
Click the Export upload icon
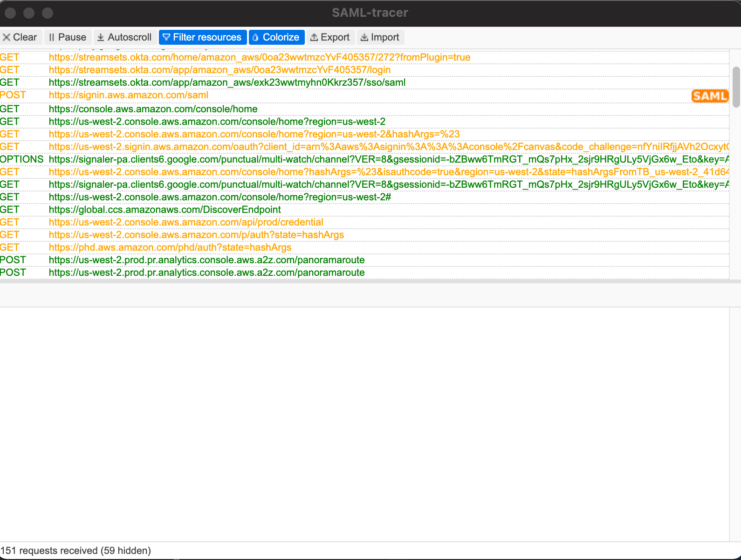[x=314, y=37]
